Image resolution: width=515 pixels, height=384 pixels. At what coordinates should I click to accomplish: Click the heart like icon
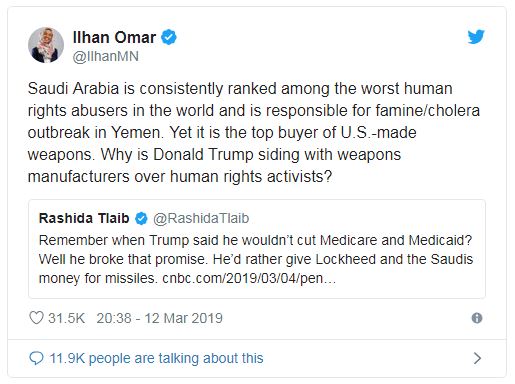point(36,318)
